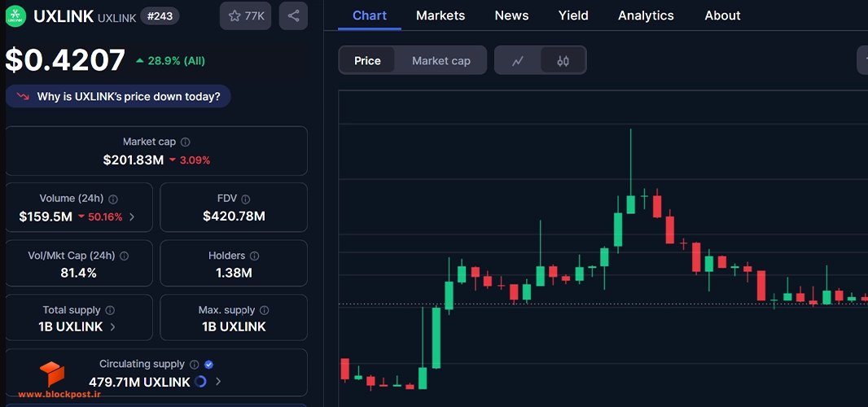The image size is (868, 407).
Task: Show Market cap info tooltip icon
Action: [186, 142]
